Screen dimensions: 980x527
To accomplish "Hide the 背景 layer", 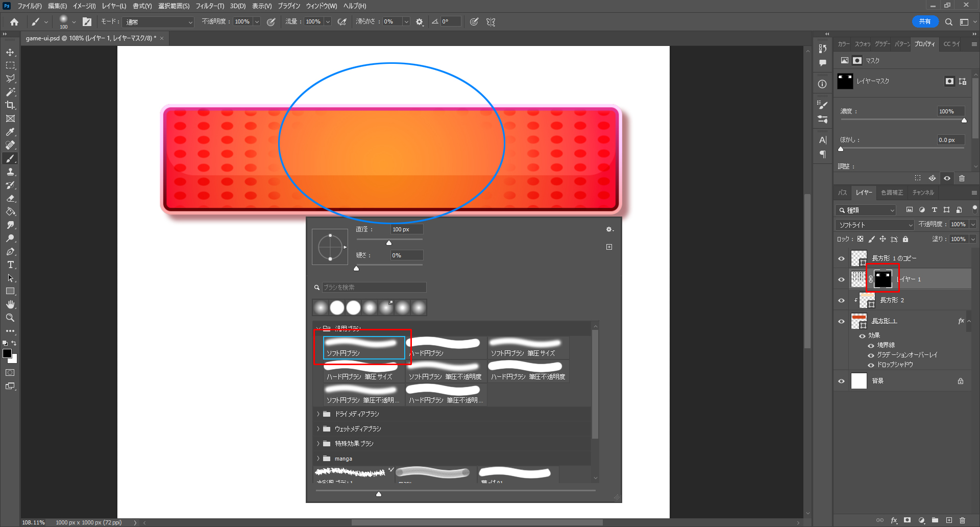I will click(841, 381).
